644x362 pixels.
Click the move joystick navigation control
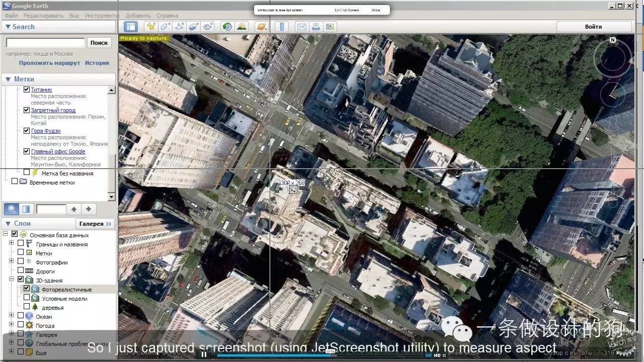coord(612,96)
